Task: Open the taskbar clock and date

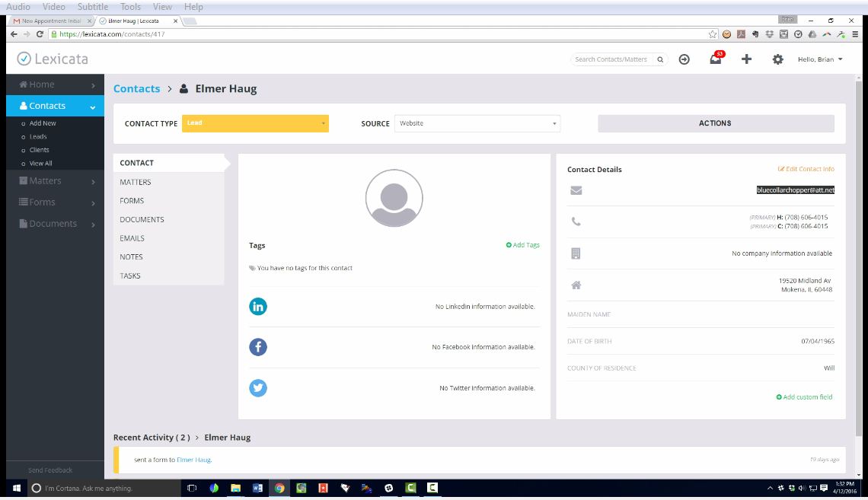Action: click(x=844, y=488)
